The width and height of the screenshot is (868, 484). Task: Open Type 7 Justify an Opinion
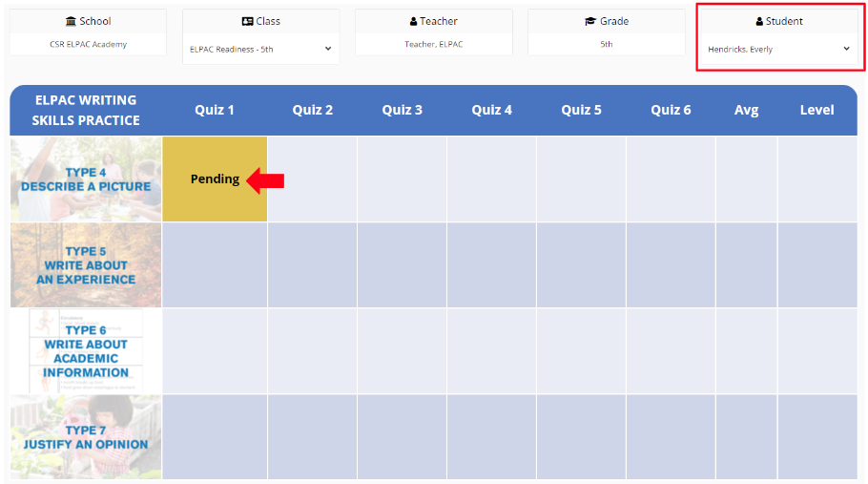(x=86, y=437)
